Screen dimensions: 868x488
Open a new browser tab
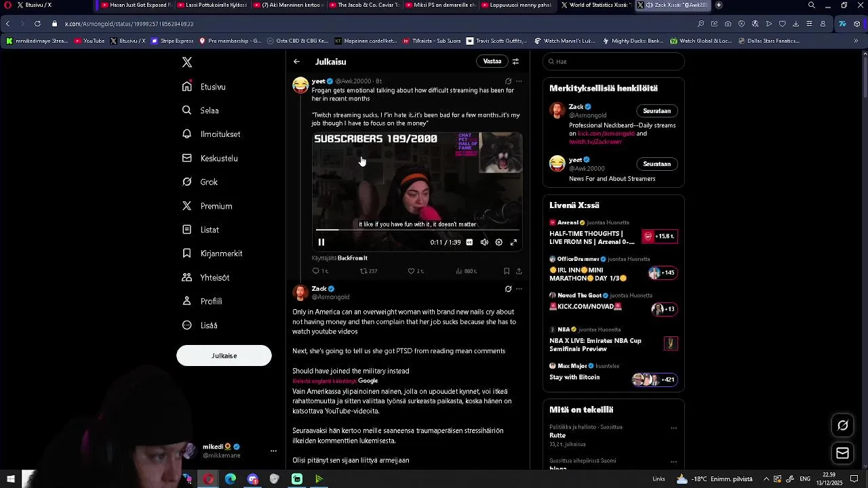coord(719,5)
